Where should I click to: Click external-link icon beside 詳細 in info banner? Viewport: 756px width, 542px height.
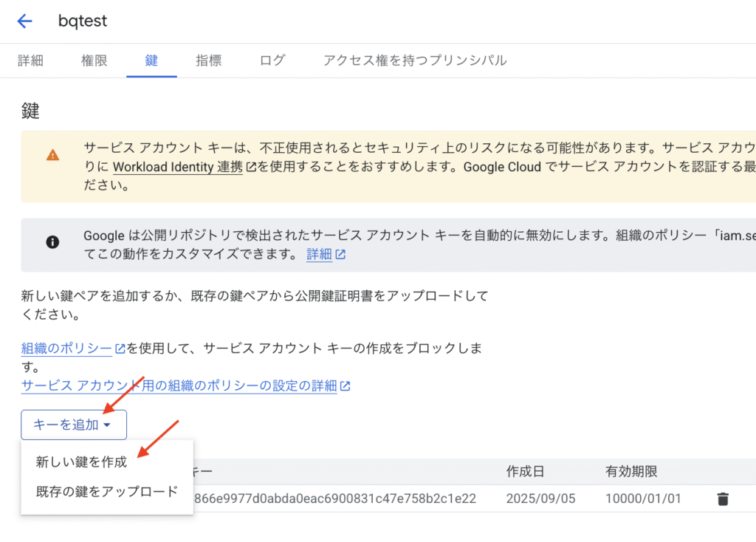tap(340, 255)
